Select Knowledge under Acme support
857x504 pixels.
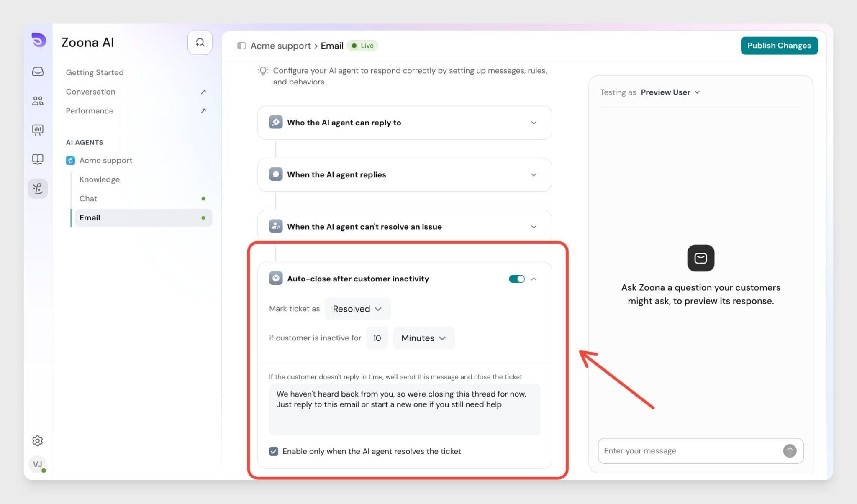coord(100,179)
